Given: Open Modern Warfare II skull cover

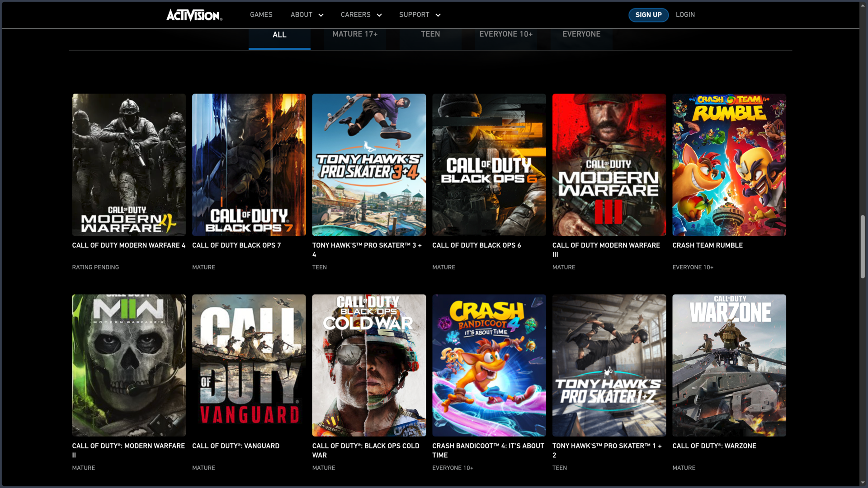Looking at the screenshot, I should (129, 366).
